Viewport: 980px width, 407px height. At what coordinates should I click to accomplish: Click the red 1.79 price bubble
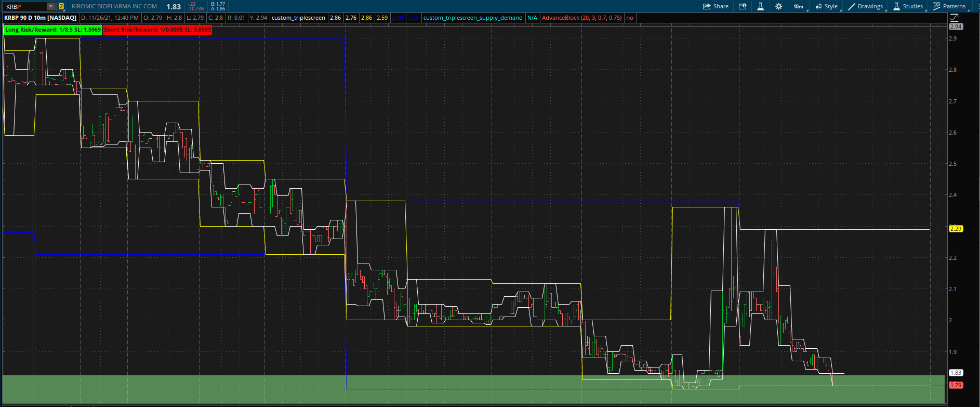(x=956, y=385)
